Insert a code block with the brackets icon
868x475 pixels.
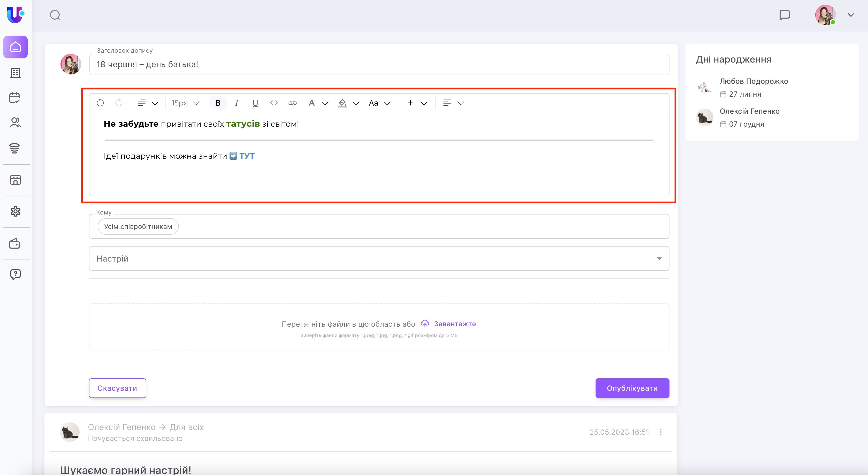click(273, 103)
